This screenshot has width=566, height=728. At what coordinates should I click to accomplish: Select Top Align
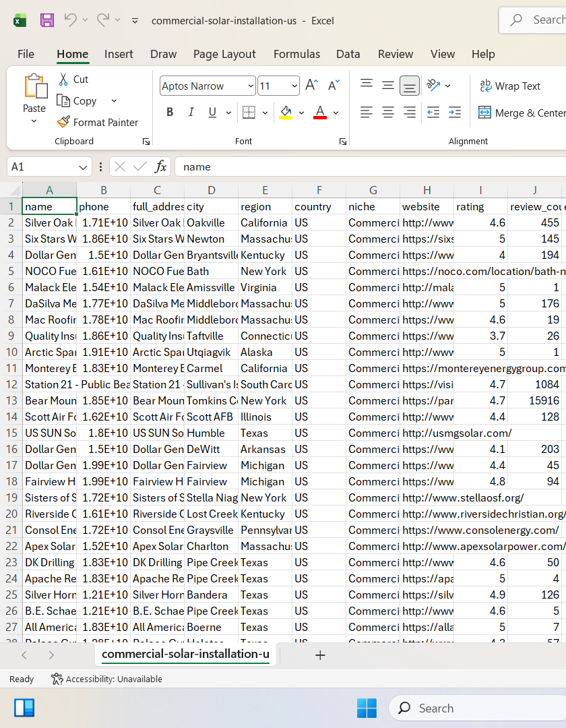click(367, 85)
